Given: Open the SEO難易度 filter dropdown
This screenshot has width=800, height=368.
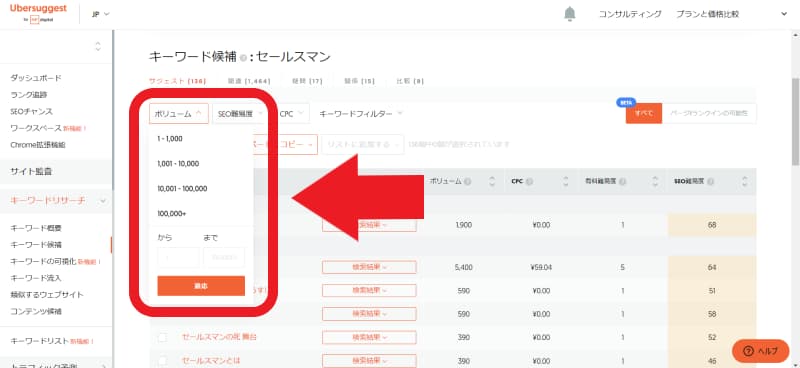Looking at the screenshot, I should (x=240, y=114).
